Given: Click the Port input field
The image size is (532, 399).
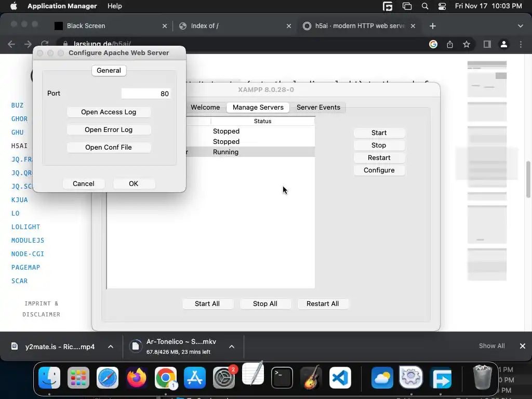Looking at the screenshot, I should click(x=146, y=94).
